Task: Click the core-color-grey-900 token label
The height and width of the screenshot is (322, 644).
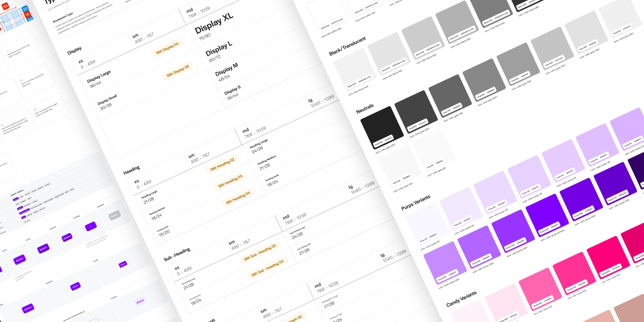Action: 385,149
